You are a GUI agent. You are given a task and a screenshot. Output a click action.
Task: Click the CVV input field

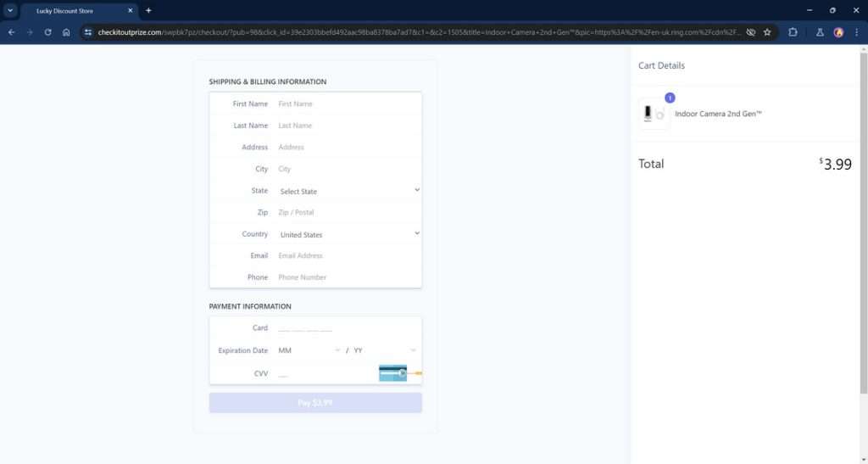coord(326,374)
